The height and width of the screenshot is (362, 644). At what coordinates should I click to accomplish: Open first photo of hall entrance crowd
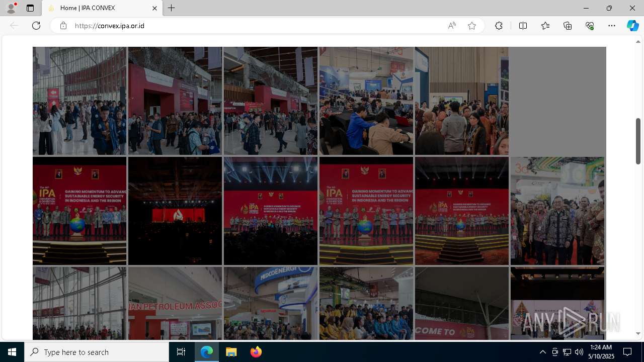click(79, 101)
